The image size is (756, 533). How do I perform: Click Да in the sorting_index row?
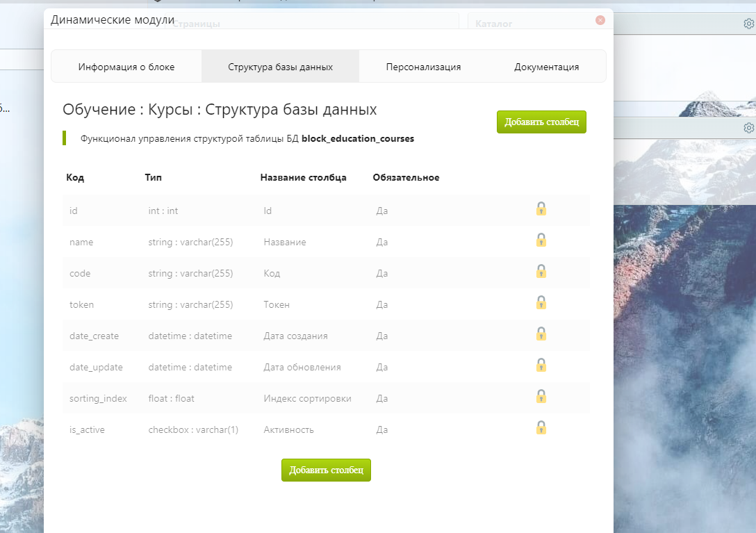point(382,398)
